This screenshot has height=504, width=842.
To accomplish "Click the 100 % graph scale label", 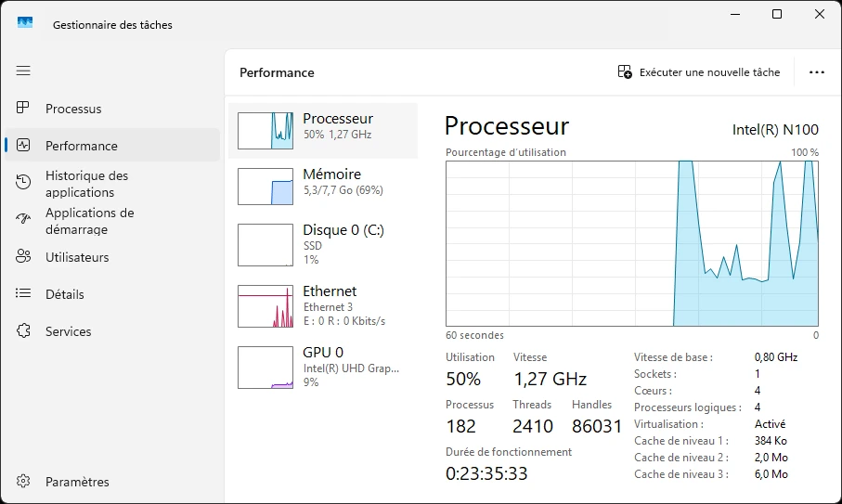I will point(805,152).
